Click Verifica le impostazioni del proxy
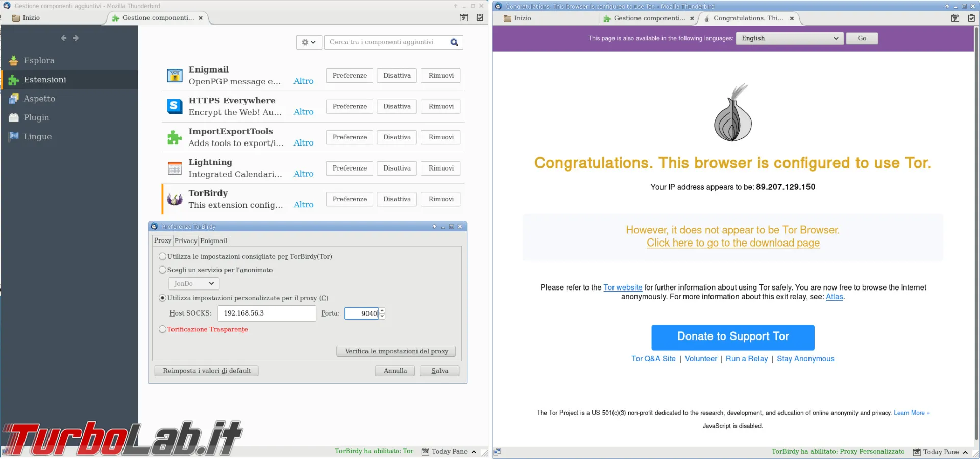The image size is (980, 459). pos(396,351)
